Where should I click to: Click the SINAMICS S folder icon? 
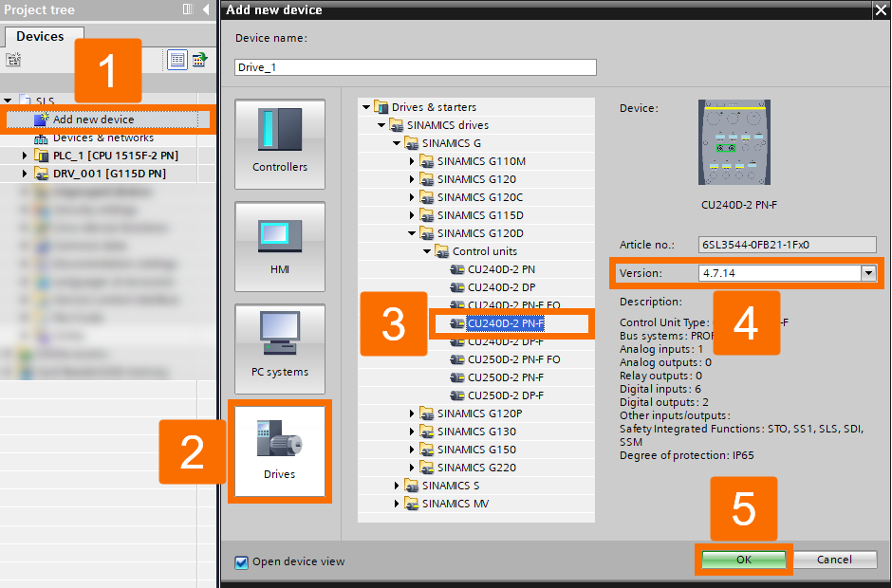click(x=411, y=485)
